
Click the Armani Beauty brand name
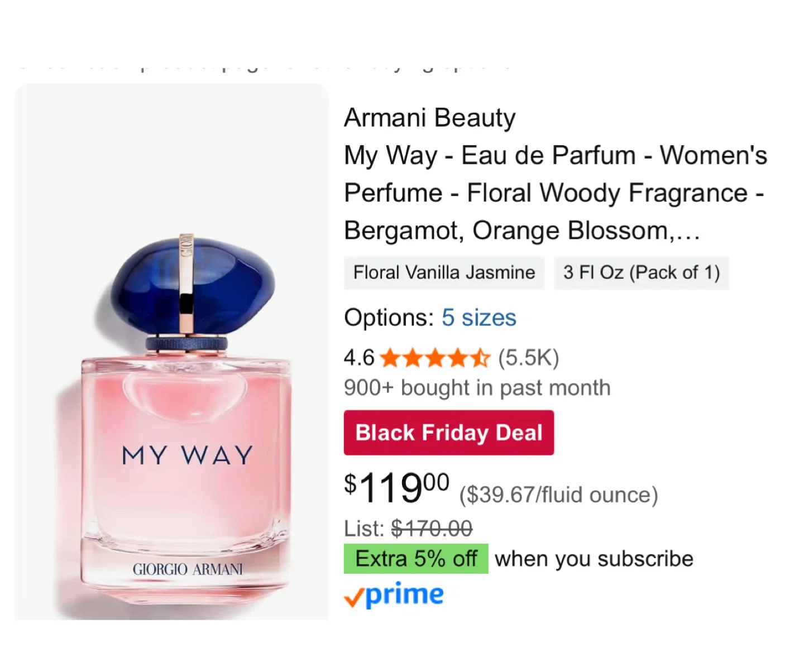[429, 118]
